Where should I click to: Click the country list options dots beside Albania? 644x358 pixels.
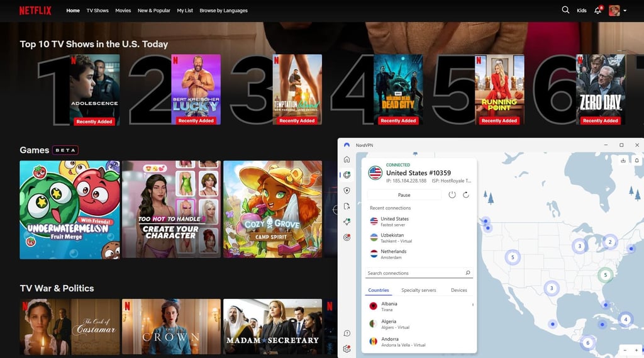[x=473, y=305]
